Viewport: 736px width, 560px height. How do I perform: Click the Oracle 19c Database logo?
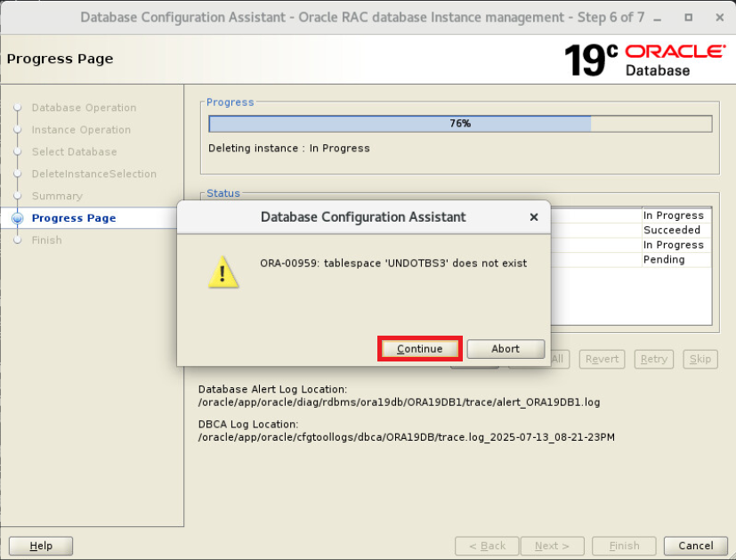[645, 60]
